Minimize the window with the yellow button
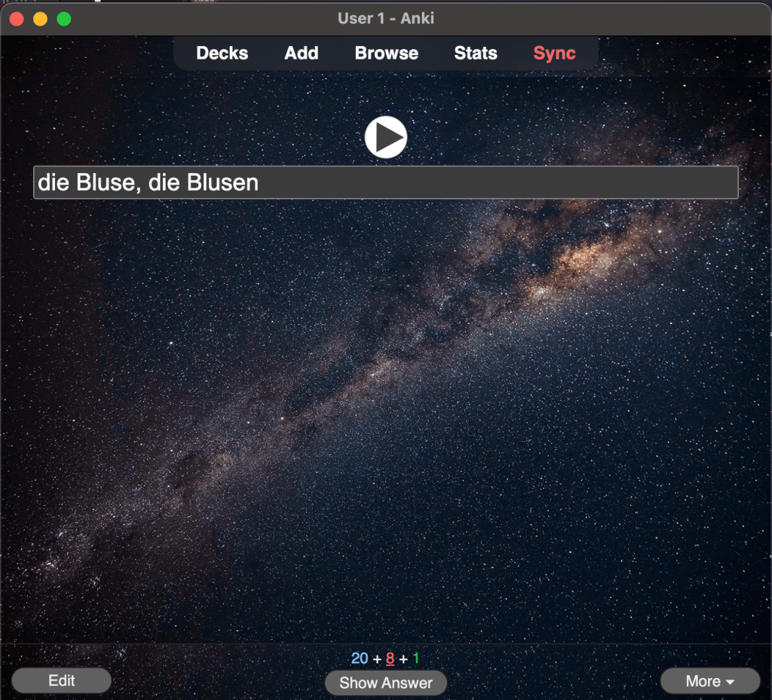 coord(40,19)
